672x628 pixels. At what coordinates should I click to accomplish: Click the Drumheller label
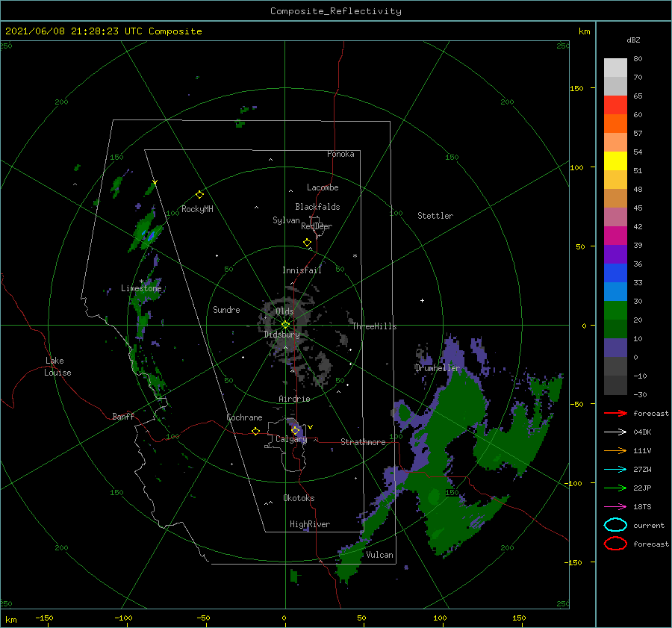pyautogui.click(x=437, y=368)
